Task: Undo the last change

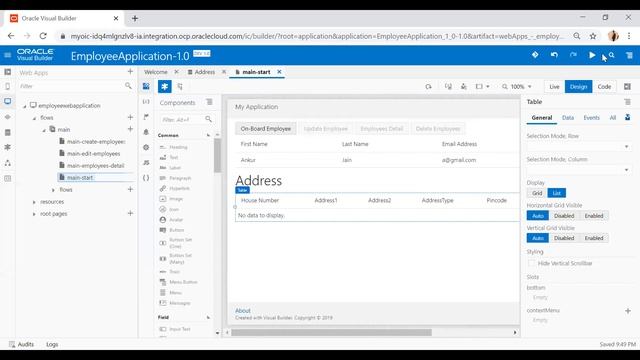Action: pos(554,55)
